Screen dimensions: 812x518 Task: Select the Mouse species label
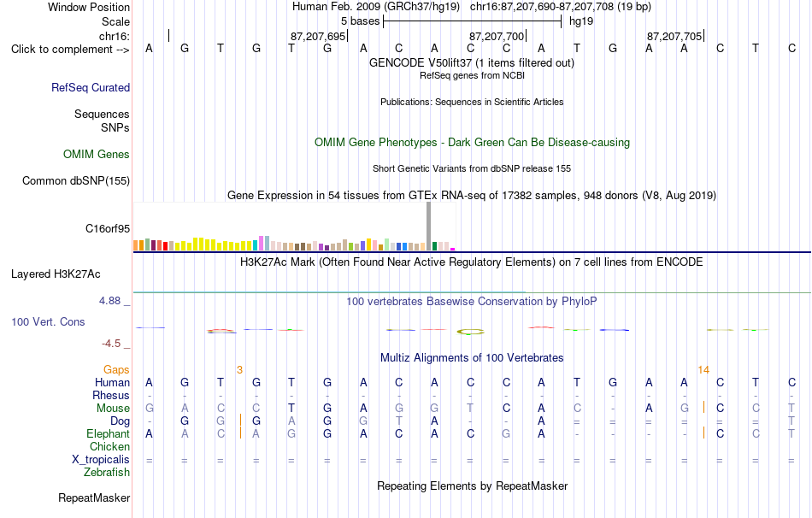click(114, 409)
